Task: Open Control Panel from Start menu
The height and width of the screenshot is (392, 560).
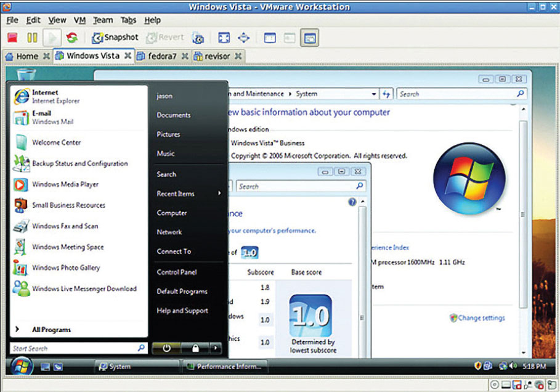Action: click(x=176, y=272)
